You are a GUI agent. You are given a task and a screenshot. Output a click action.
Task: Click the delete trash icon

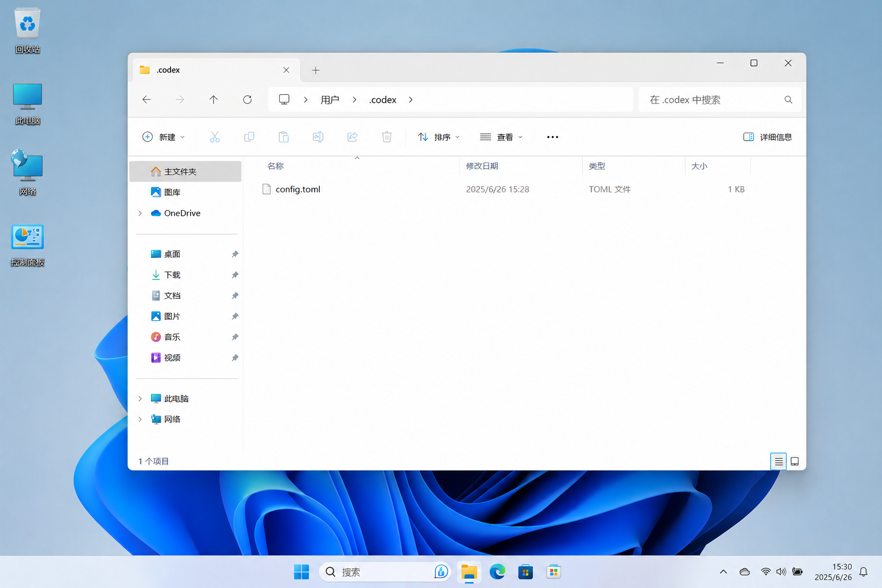pyautogui.click(x=387, y=137)
